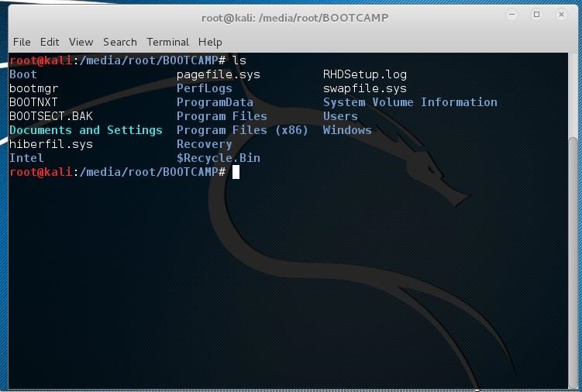Click the Boot directory name
Image resolution: width=582 pixels, height=392 pixels.
tap(23, 74)
